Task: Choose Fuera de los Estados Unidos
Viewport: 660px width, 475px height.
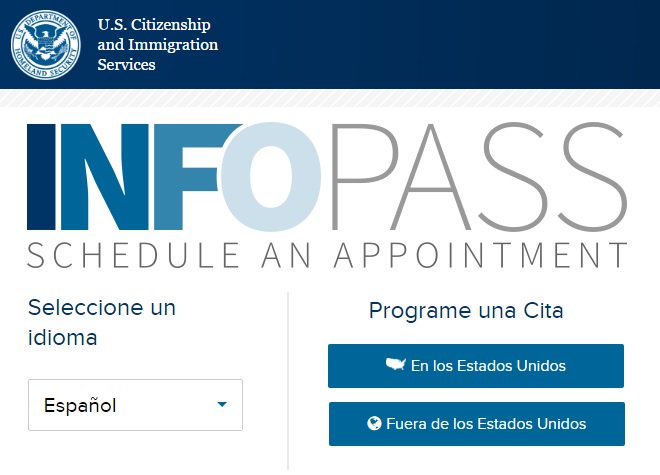Action: coord(477,424)
